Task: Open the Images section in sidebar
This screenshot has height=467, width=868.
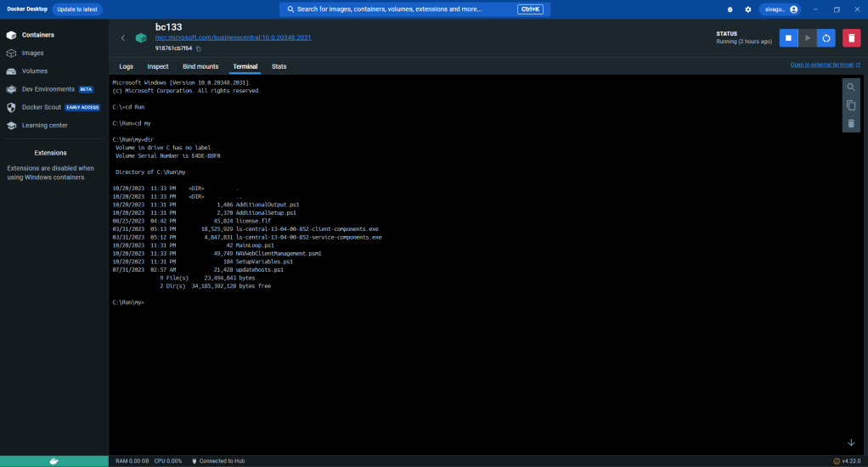Action: tap(33, 53)
